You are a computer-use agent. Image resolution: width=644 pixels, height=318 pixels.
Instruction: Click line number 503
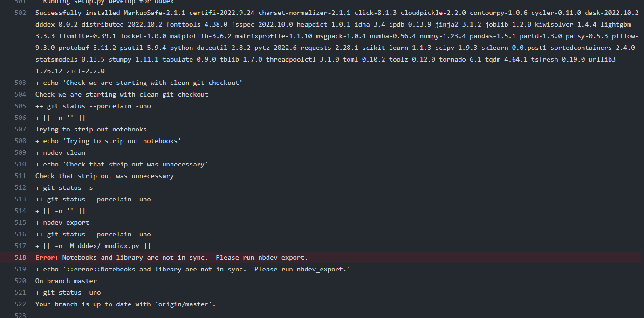coord(20,83)
